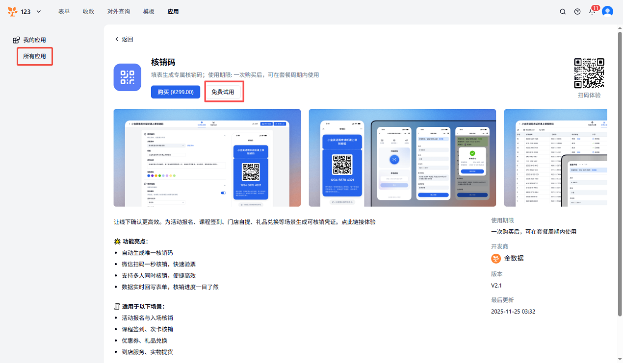Image resolution: width=623 pixels, height=364 pixels.
Task: Open the 对外查询 tab
Action: [x=118, y=12]
